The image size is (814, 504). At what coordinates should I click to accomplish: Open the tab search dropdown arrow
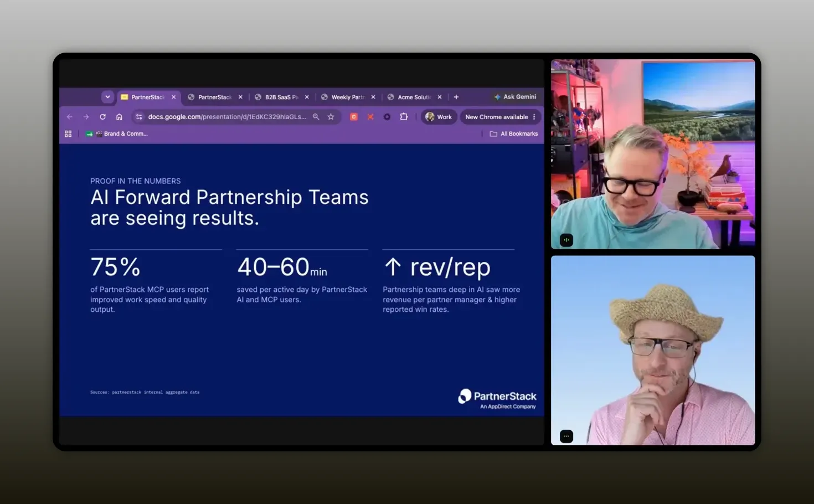(107, 97)
